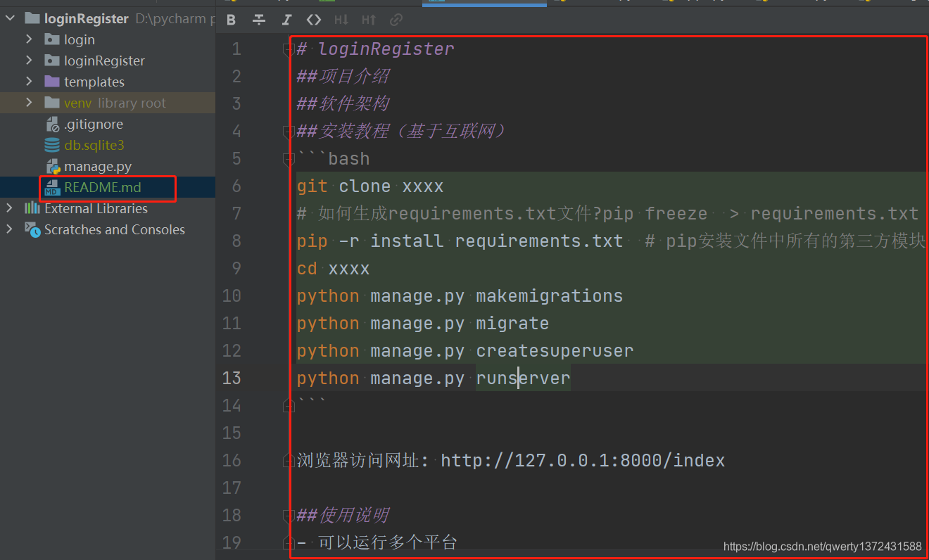Click the manage.py Python file icon
Screen dimensions: 929x560
53,167
